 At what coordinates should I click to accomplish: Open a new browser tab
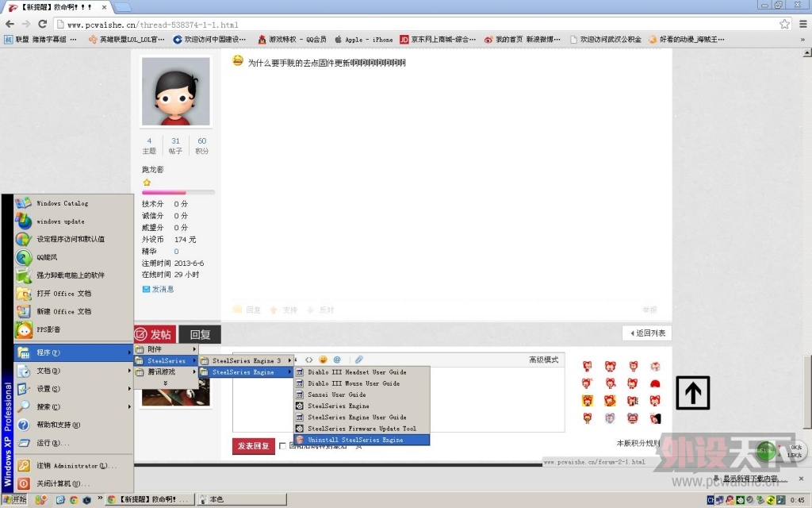pos(122,7)
